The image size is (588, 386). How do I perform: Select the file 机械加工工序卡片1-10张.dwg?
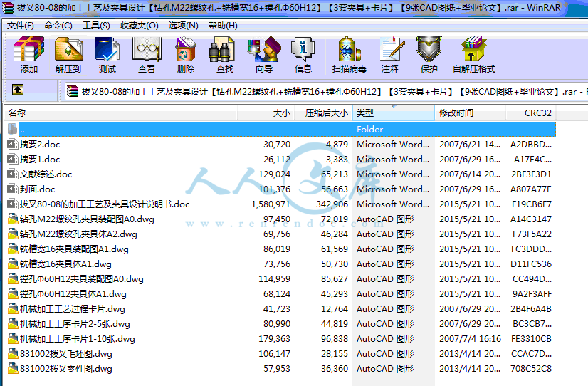point(78,339)
